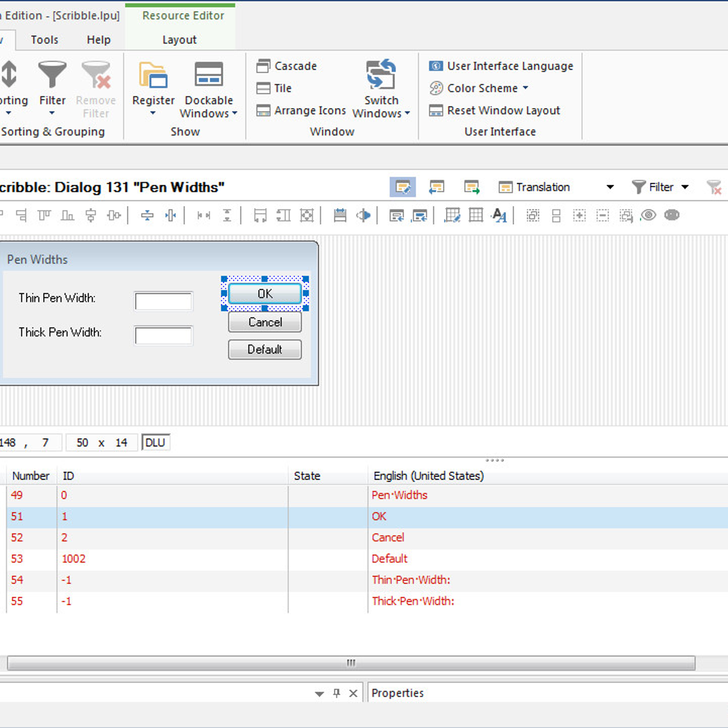Click the next entry editor icon
Viewport: 728px width, 728px height.
(472, 187)
